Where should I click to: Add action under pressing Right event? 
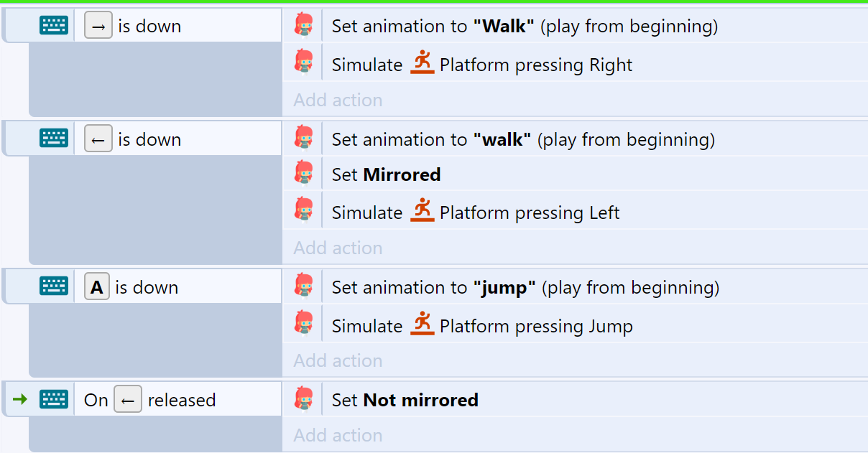(338, 100)
